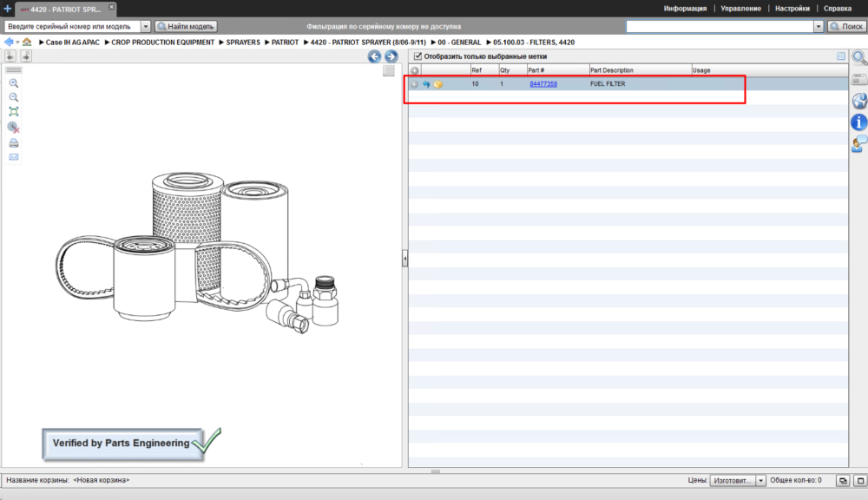Add the FUEL FILTER row to basket via circle icon
Viewport: 868px width, 500px height.
414,84
